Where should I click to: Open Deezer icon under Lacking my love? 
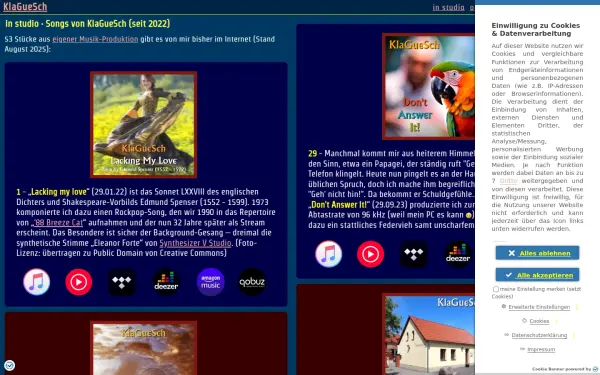click(166, 282)
